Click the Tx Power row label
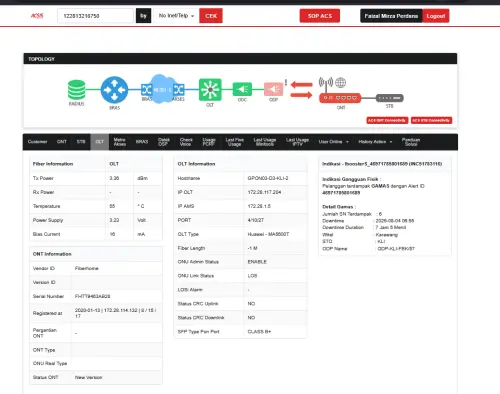This screenshot has height=394, width=500. 43,178
